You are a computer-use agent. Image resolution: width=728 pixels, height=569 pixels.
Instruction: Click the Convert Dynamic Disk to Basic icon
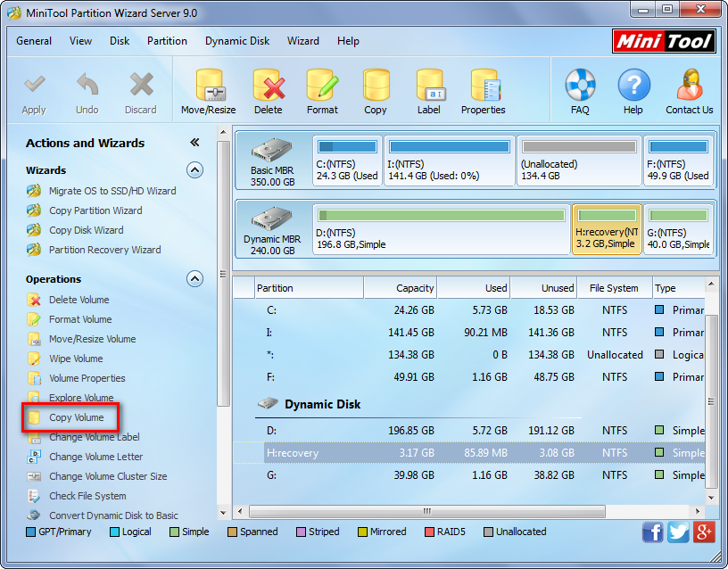pos(34,515)
